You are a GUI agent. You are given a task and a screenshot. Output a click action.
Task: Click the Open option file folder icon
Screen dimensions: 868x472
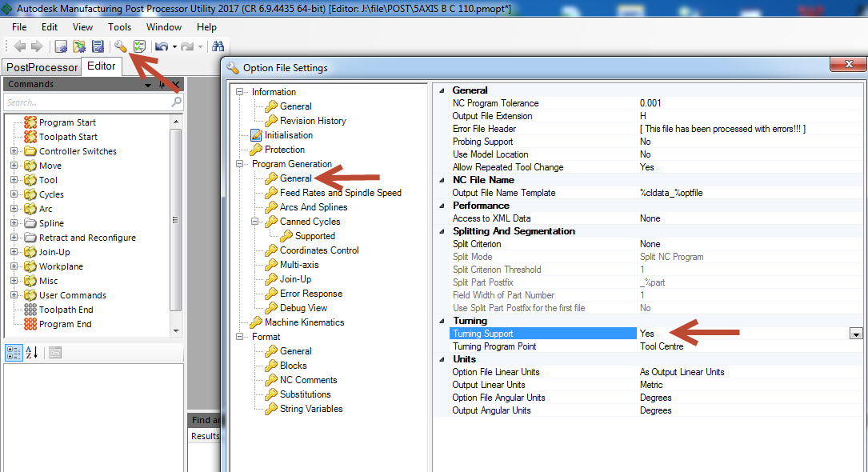[x=79, y=46]
